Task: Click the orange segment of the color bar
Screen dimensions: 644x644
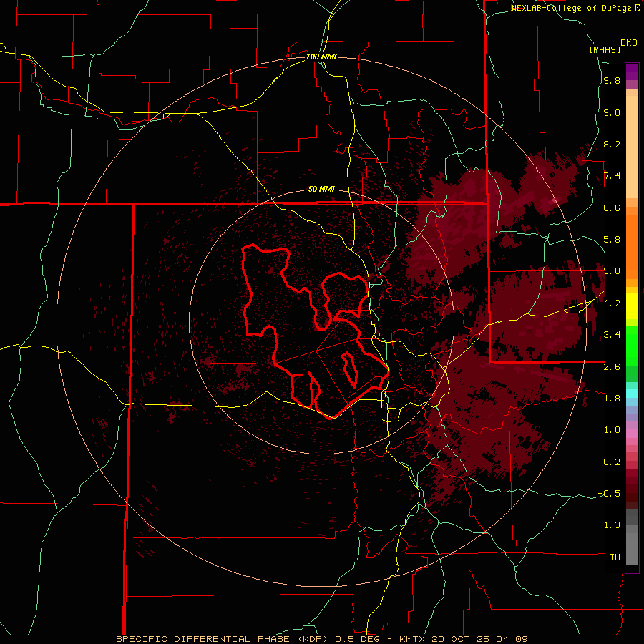Action: (632, 247)
